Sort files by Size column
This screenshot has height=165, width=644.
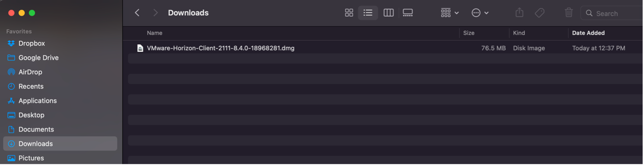click(x=469, y=33)
